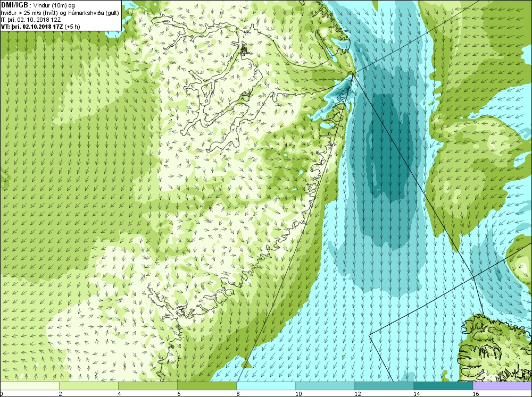Click the 8–10 m/s pale cyan swatch
This screenshot has height=397, width=532.
coord(265,386)
